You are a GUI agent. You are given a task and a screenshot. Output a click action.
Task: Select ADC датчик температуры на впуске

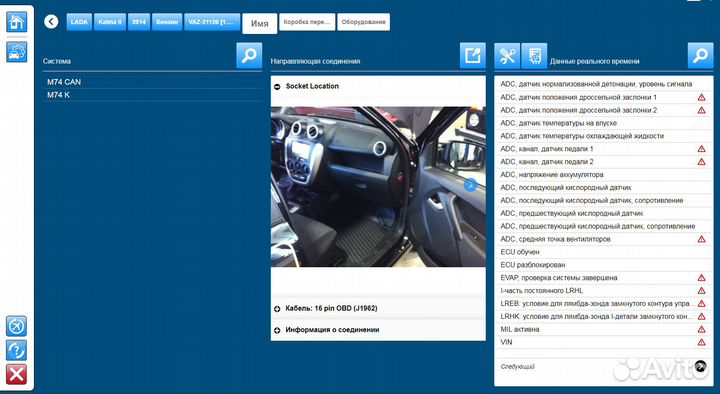click(603, 123)
